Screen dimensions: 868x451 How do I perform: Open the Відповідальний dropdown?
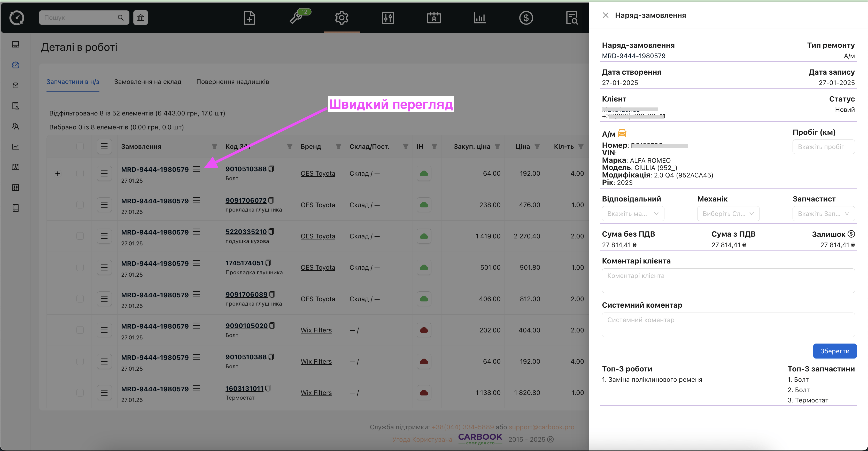633,214
